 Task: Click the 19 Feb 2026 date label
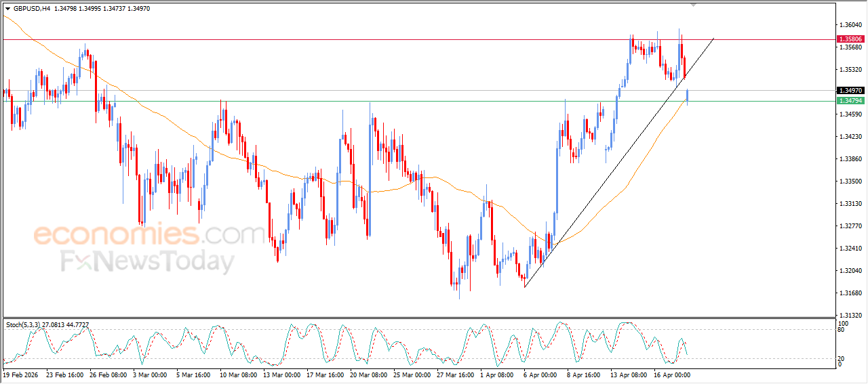pyautogui.click(x=21, y=375)
